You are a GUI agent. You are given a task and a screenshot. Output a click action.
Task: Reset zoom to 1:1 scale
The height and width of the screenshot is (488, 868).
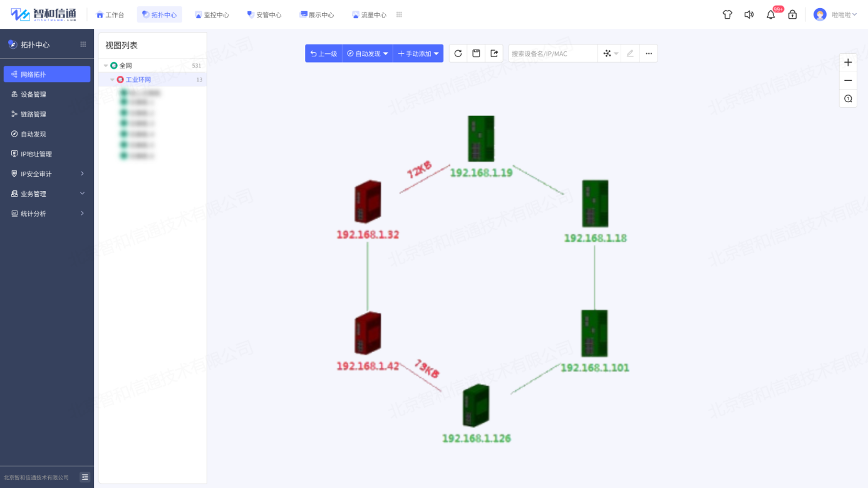point(848,98)
